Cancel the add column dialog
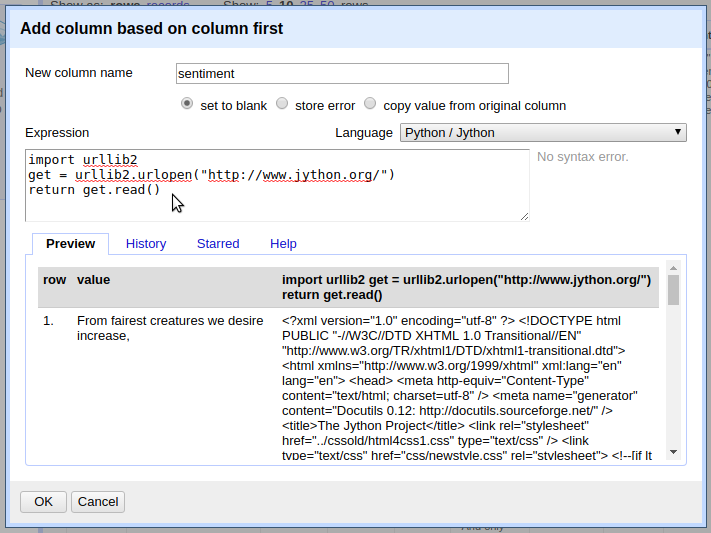711x533 pixels. pos(98,501)
